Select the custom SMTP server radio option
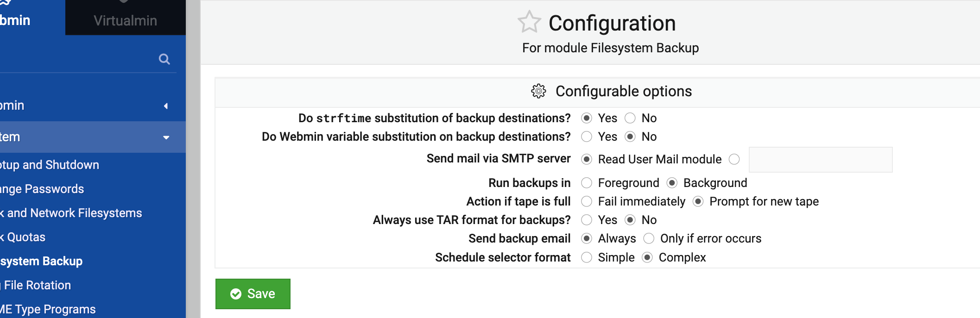980x318 pixels. [x=734, y=160]
